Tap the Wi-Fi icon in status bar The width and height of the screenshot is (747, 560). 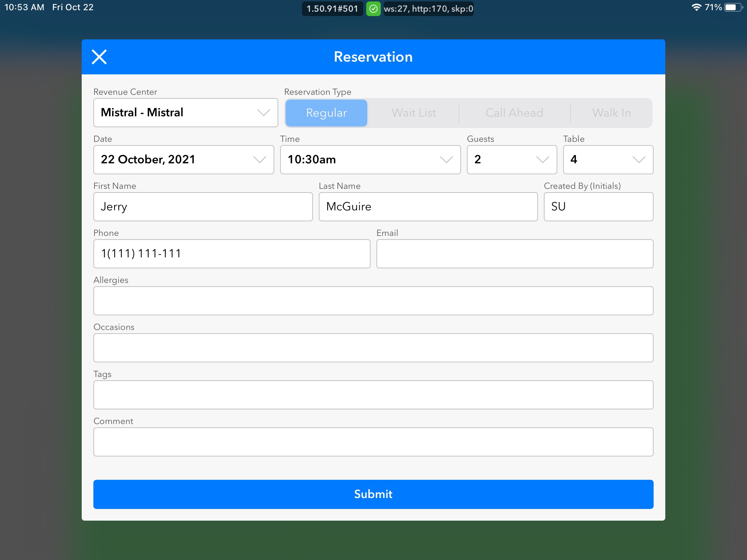[x=696, y=7]
